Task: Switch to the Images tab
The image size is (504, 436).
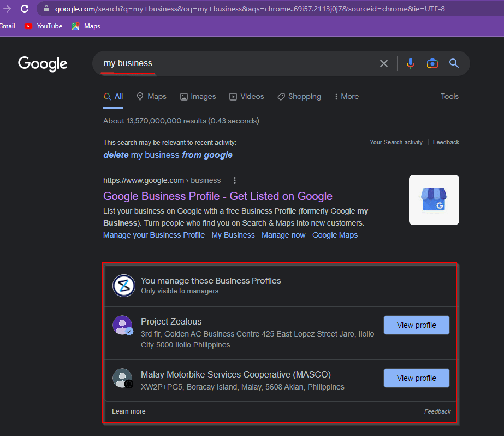Action: click(198, 96)
